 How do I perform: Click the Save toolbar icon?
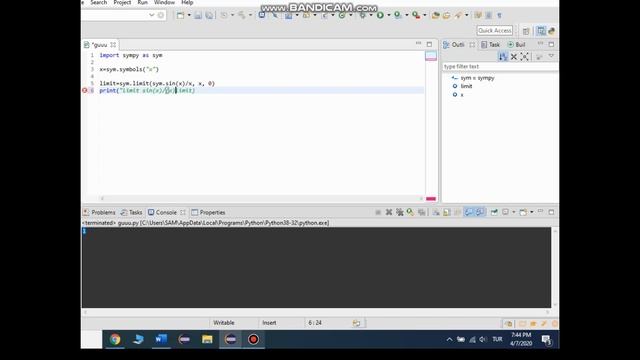click(x=198, y=15)
